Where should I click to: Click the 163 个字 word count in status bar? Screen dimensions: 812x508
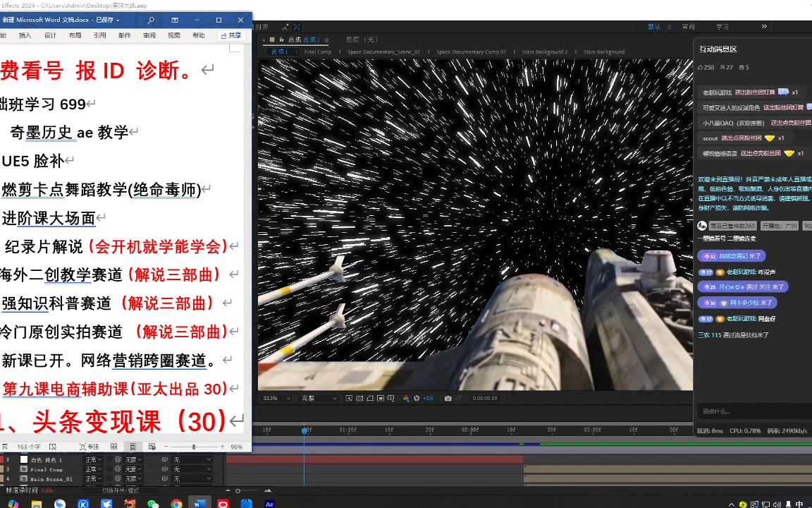pos(28,447)
